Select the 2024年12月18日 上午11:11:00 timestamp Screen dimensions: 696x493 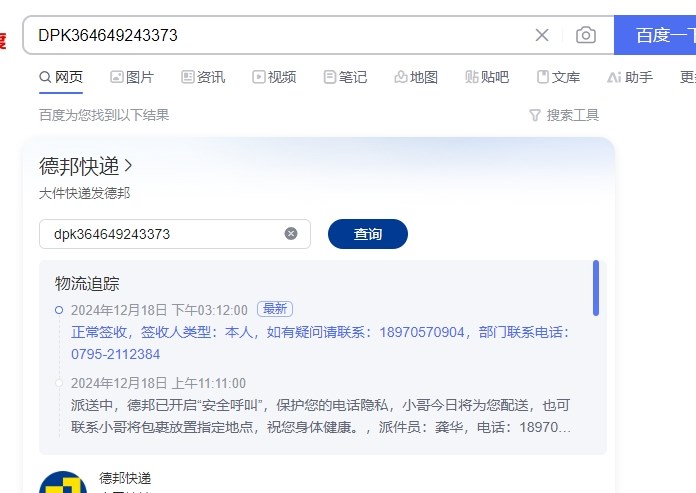pyautogui.click(x=158, y=383)
